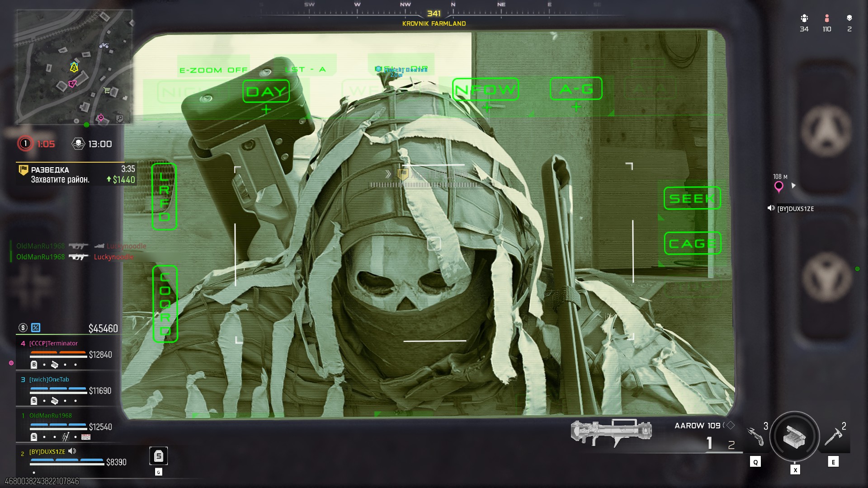Click the arrow next to the 108 M waypoint
868x488 pixels.
[793, 186]
